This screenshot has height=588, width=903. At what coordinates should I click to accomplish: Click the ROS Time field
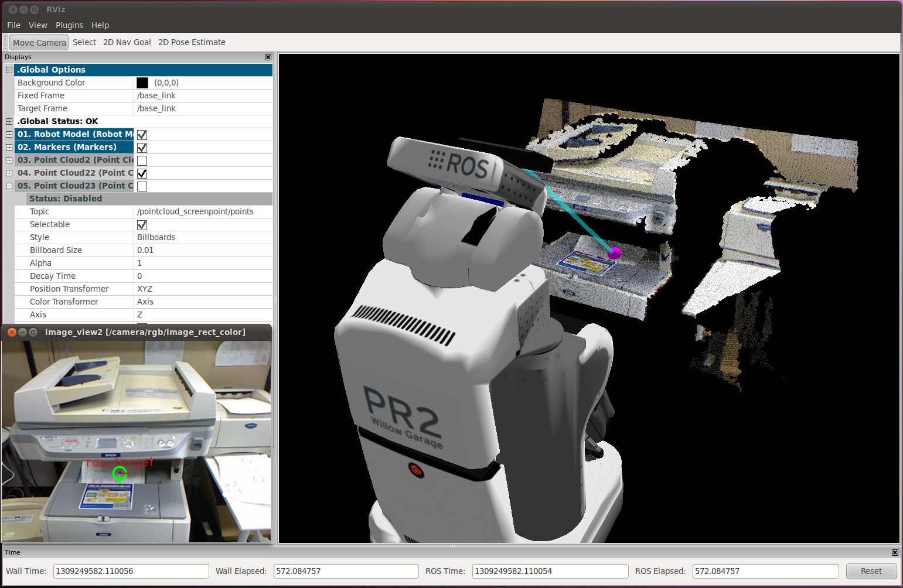(x=550, y=571)
